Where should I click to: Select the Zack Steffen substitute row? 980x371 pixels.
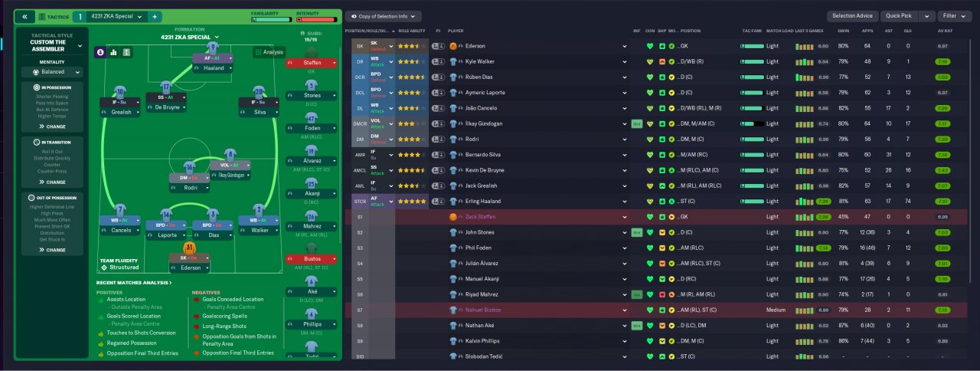[x=658, y=217]
